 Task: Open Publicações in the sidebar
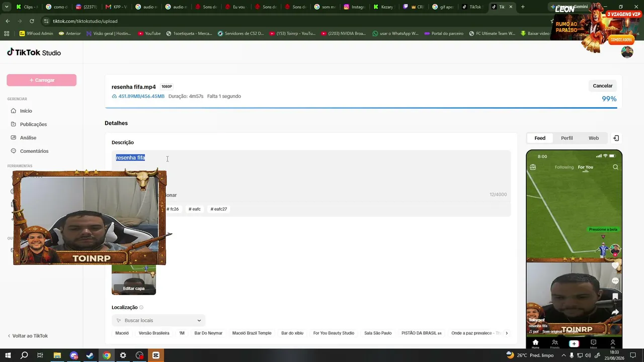coord(33,124)
